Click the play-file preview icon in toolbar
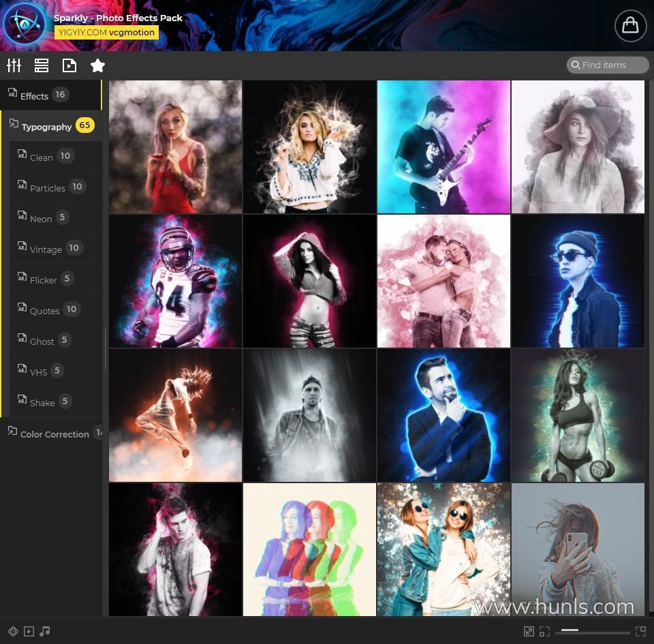Screen dimensions: 654x644 (x=69, y=65)
